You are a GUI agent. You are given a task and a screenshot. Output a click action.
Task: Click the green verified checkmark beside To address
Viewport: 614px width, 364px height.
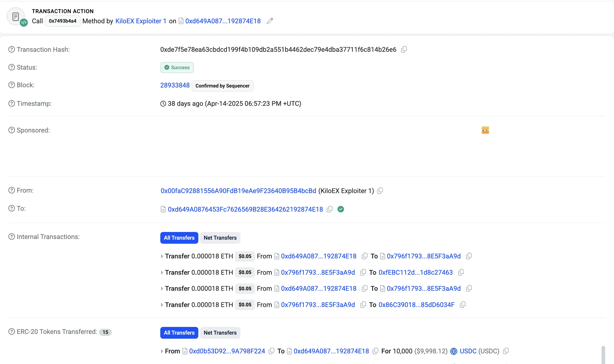tap(341, 209)
